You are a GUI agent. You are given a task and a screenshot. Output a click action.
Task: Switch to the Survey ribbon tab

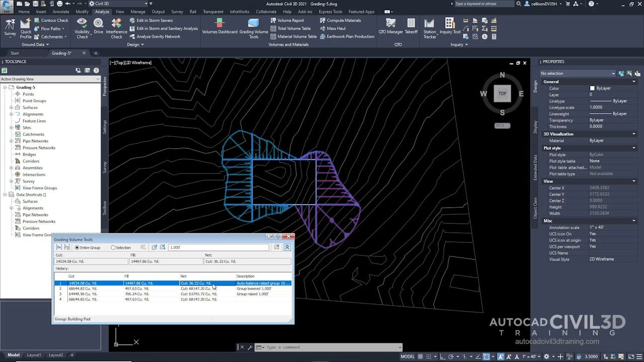pos(177,12)
